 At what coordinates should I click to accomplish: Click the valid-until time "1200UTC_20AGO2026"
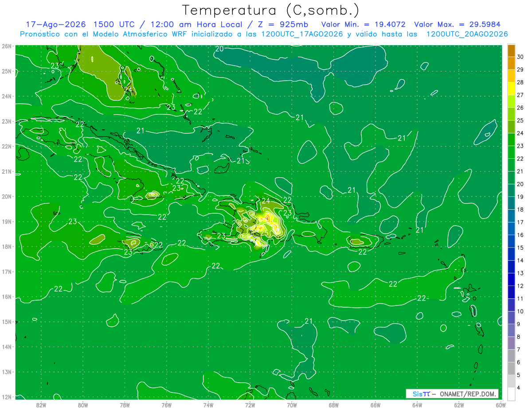(x=467, y=34)
